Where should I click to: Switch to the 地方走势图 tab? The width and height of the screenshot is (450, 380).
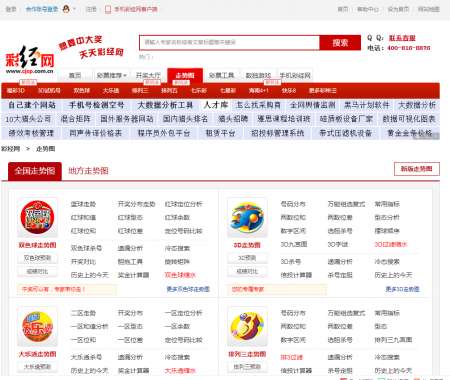coord(88,171)
